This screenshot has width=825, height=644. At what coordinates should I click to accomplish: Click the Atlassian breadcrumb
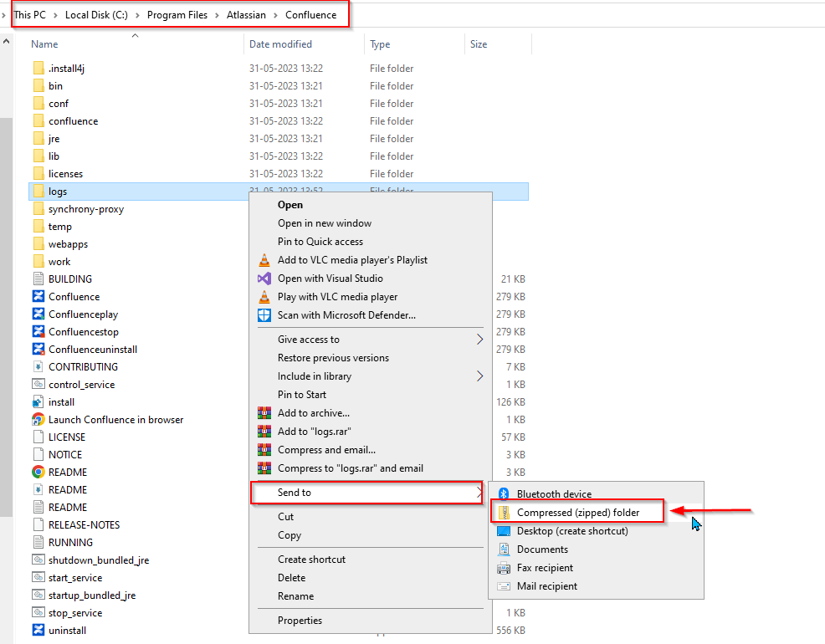(x=246, y=15)
